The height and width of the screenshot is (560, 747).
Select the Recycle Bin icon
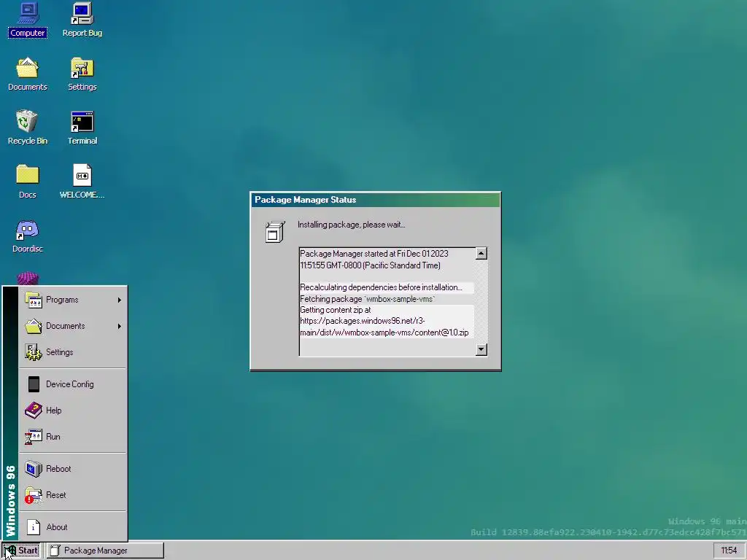(27, 128)
